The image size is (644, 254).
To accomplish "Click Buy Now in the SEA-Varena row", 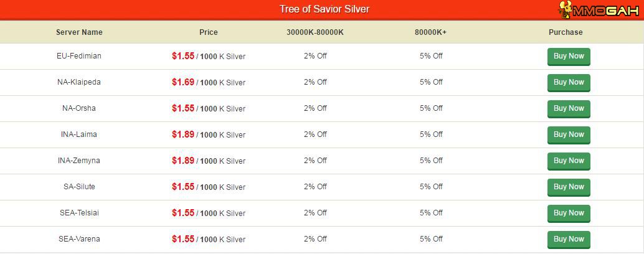I will tap(569, 240).
